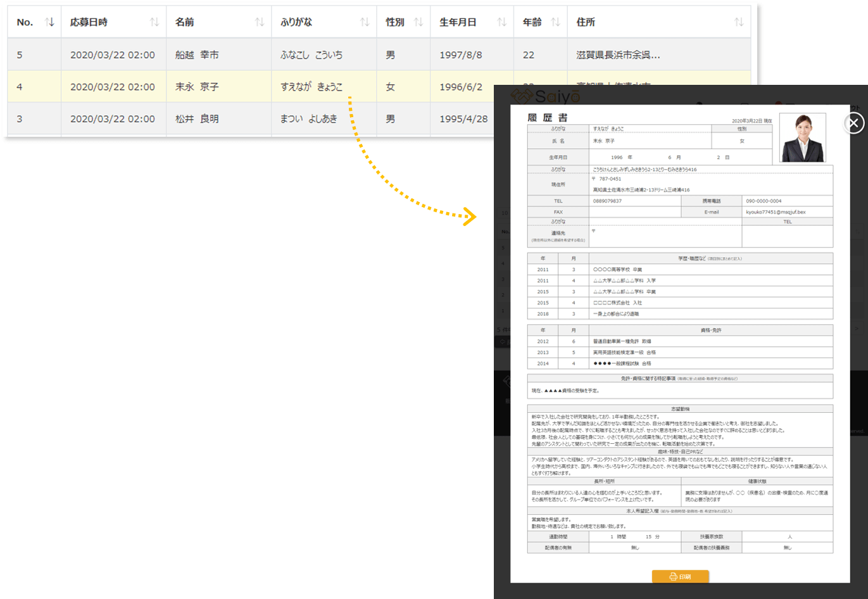Select the 松井 良明 applicant row

(197, 119)
